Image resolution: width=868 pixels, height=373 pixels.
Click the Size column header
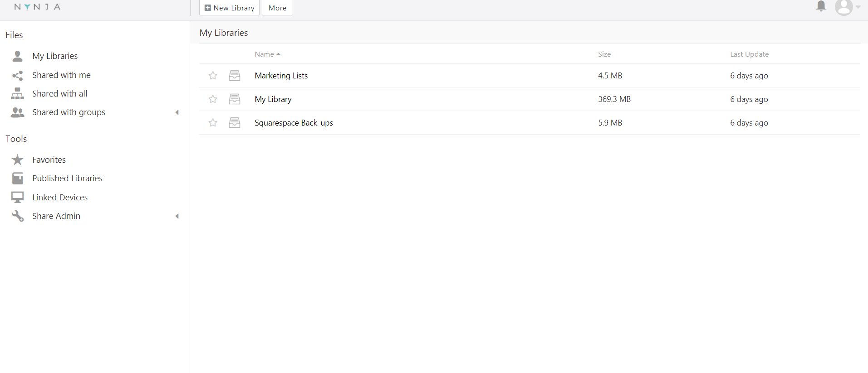coord(604,54)
